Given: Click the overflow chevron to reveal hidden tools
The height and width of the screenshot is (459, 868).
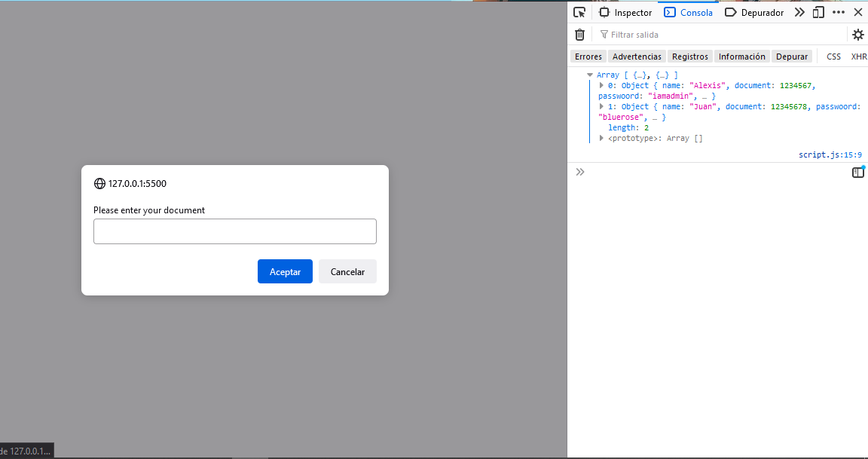Looking at the screenshot, I should (799, 11).
